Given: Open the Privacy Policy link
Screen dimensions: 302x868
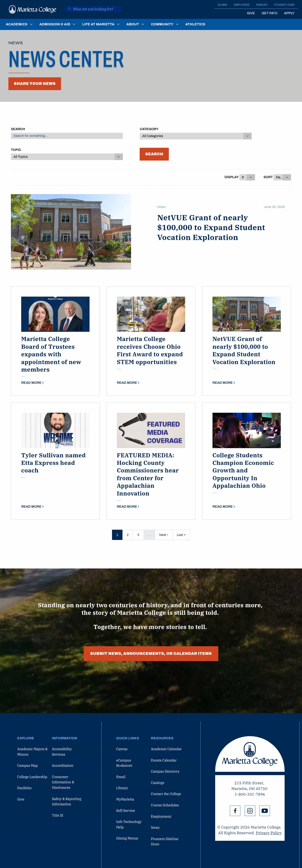Looking at the screenshot, I should pyautogui.click(x=269, y=833).
